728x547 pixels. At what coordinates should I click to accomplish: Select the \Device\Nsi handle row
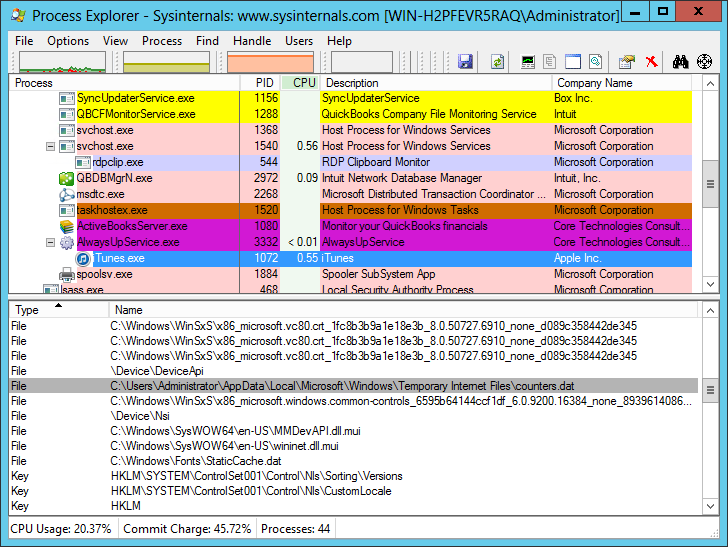(x=354, y=416)
